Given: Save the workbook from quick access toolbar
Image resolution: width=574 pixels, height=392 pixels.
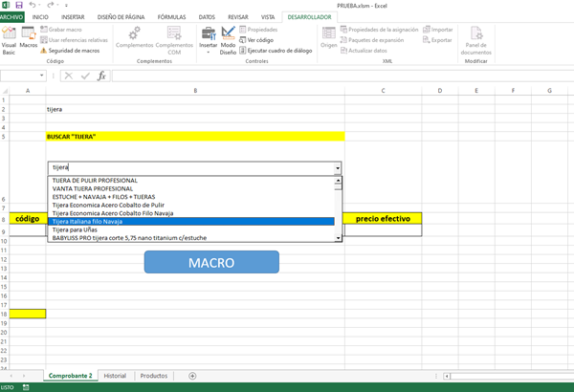Looking at the screenshot, I should pos(19,5).
